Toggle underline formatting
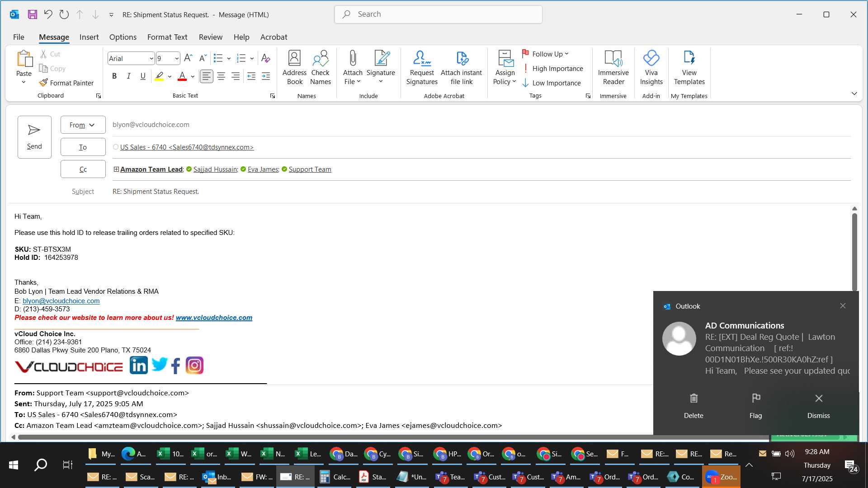This screenshot has width=868, height=488. (143, 76)
